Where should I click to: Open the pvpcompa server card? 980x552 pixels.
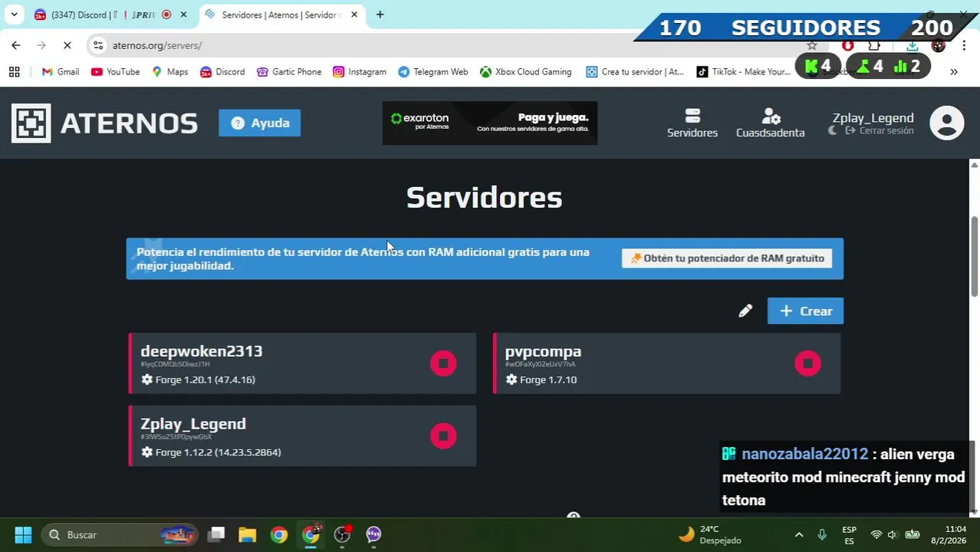(x=666, y=363)
